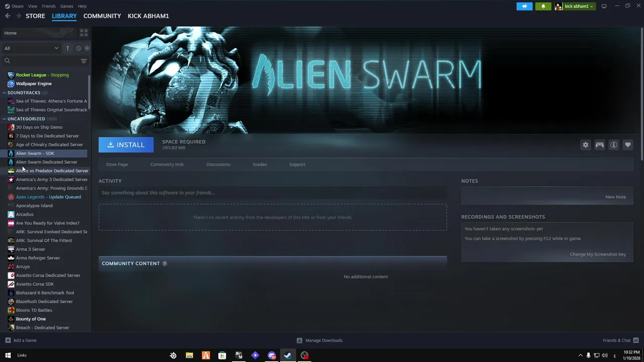This screenshot has width=644, height=362.
Task: Open Manage settings gear for Alien Swarm
Action: click(x=586, y=145)
